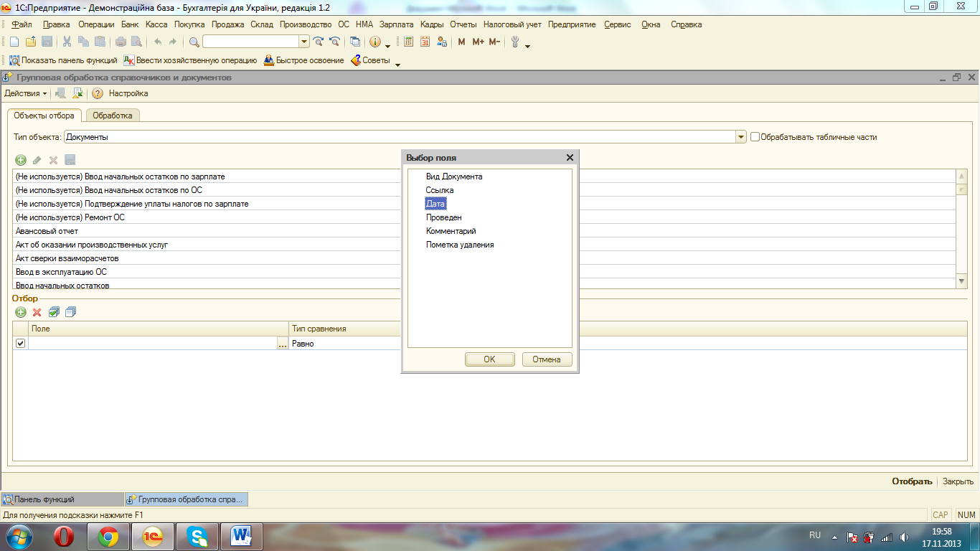Click the Find magnifier icon next to search field
Image resolution: width=980 pixels, height=551 pixels.
(x=194, y=42)
